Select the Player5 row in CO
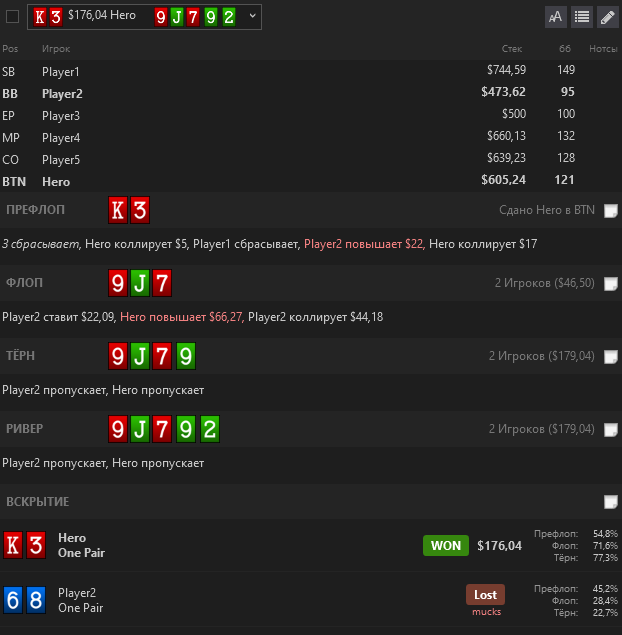The width and height of the screenshot is (622, 635). 311,159
